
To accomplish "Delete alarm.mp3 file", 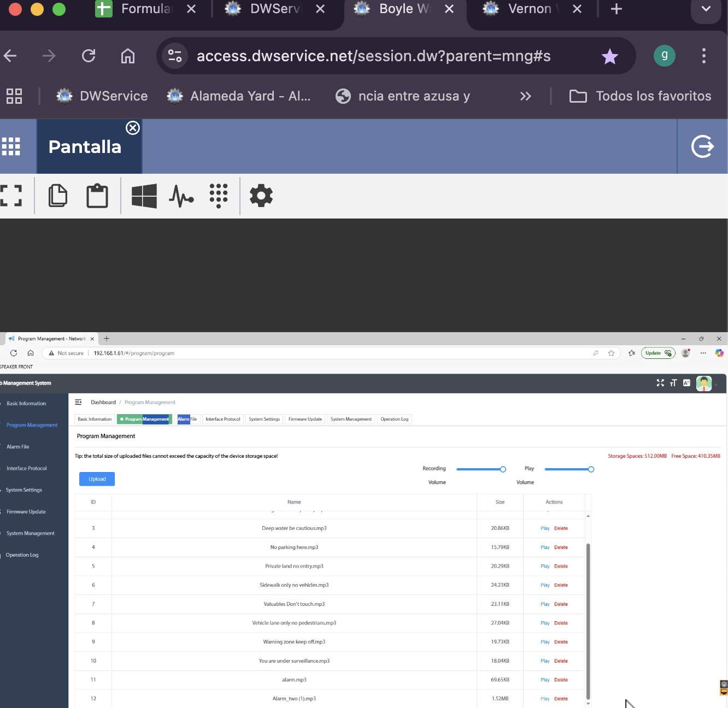I will 561,680.
